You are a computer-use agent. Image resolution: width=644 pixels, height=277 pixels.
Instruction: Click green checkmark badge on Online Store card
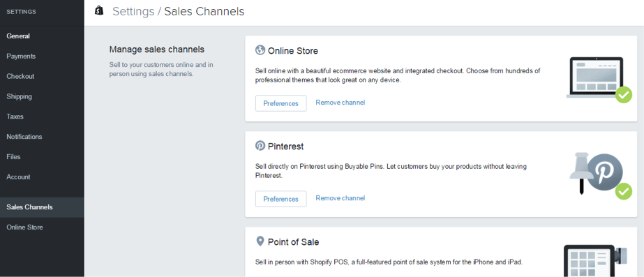[624, 95]
